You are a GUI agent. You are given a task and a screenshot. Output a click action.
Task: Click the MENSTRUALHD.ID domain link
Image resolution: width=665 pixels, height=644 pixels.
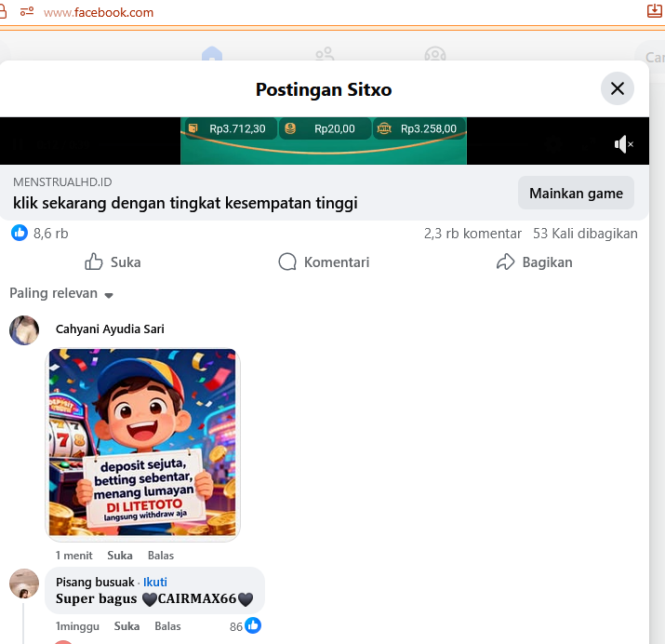click(62, 182)
